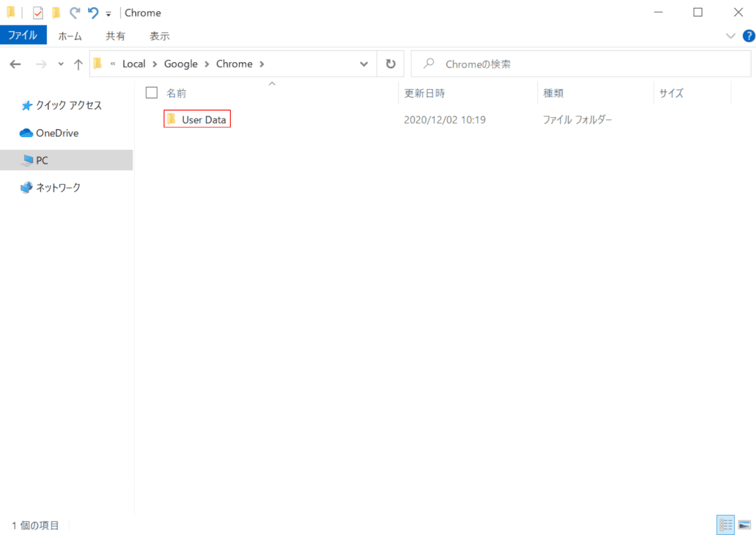Click the Properties quick access icon
The height and width of the screenshot is (535, 756).
coord(37,13)
